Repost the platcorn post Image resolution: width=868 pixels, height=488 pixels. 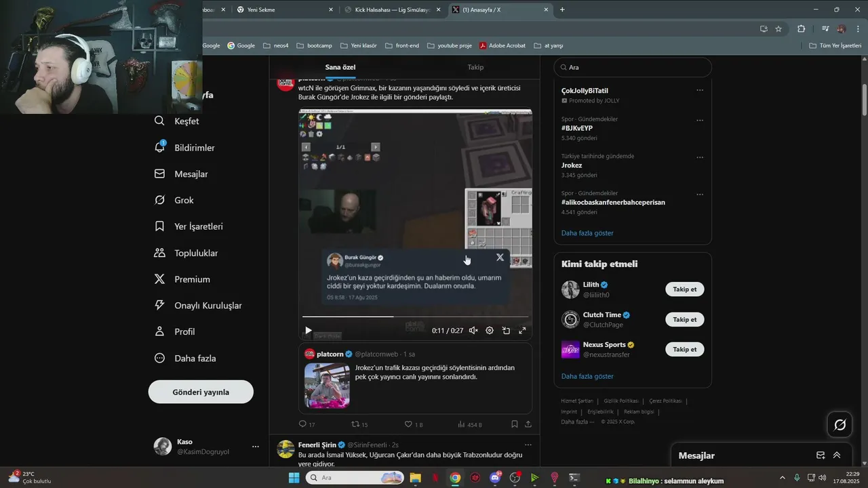click(359, 424)
